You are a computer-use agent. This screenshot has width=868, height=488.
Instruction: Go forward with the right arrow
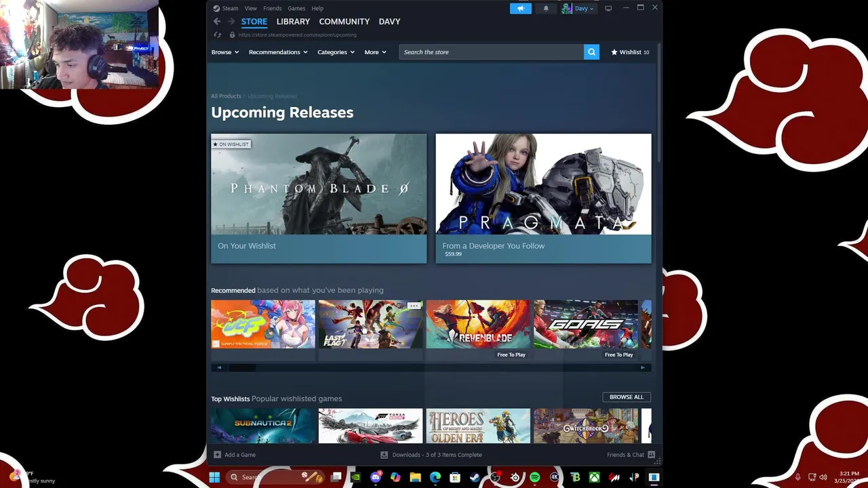pyautogui.click(x=231, y=22)
